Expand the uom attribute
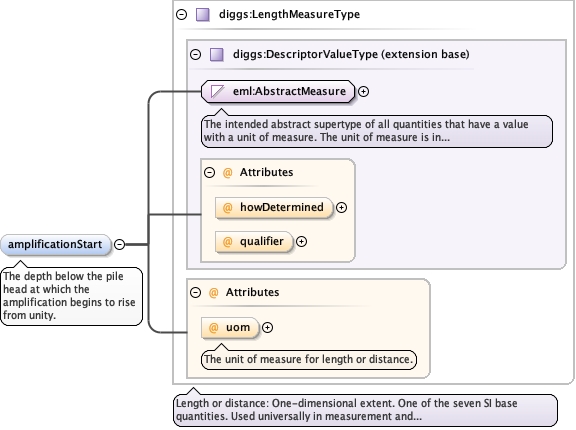576x430 pixels. click(x=267, y=327)
